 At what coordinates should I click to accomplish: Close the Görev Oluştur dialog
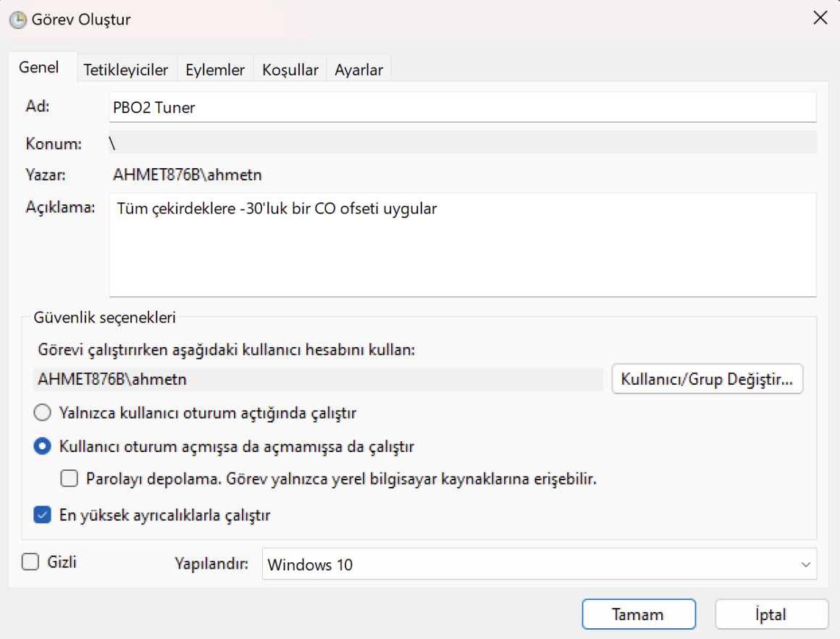(820, 17)
